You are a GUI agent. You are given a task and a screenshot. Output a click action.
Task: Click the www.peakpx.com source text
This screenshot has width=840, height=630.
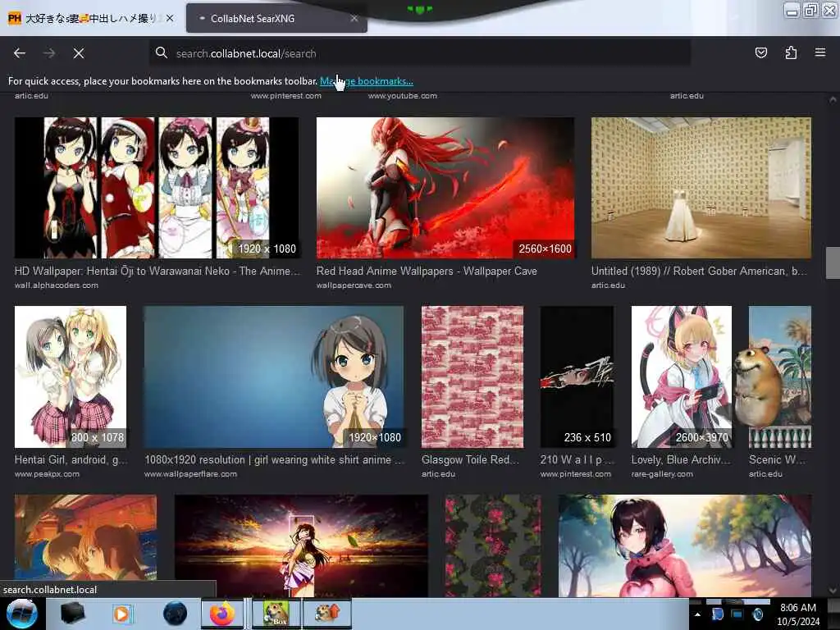pyautogui.click(x=47, y=473)
